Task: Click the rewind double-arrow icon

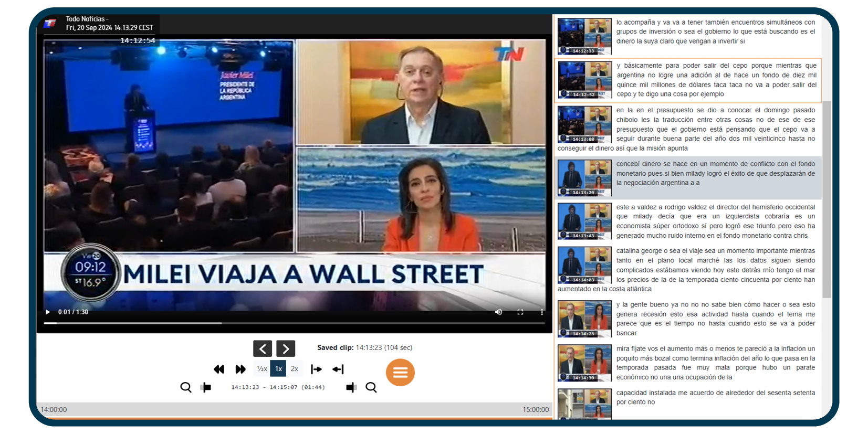Action: (x=219, y=369)
